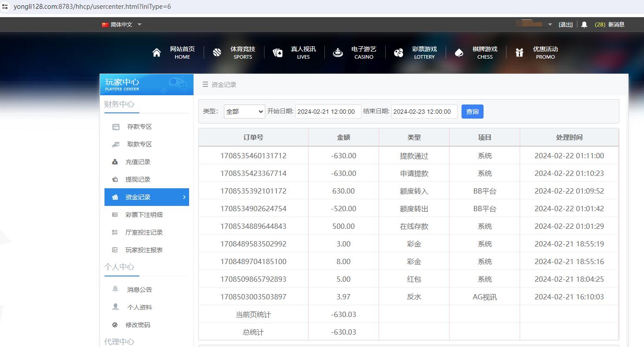Click time 2024-02-22 01:11:00

(569, 156)
